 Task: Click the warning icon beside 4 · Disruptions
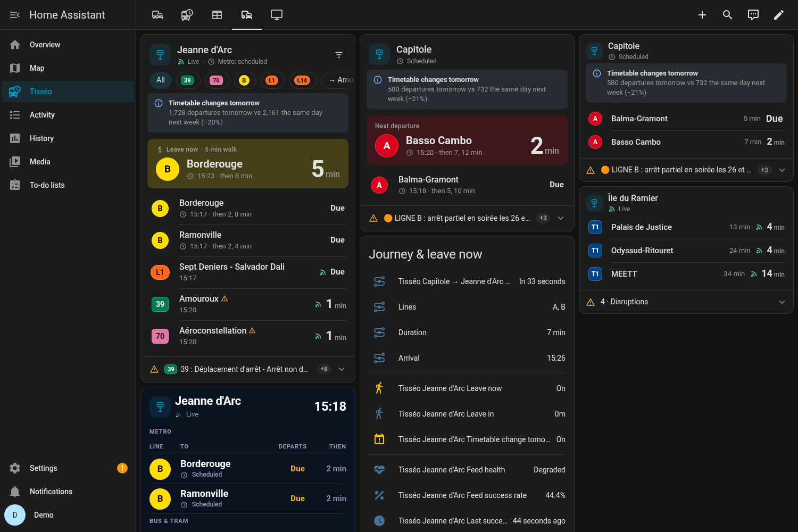pyautogui.click(x=591, y=302)
